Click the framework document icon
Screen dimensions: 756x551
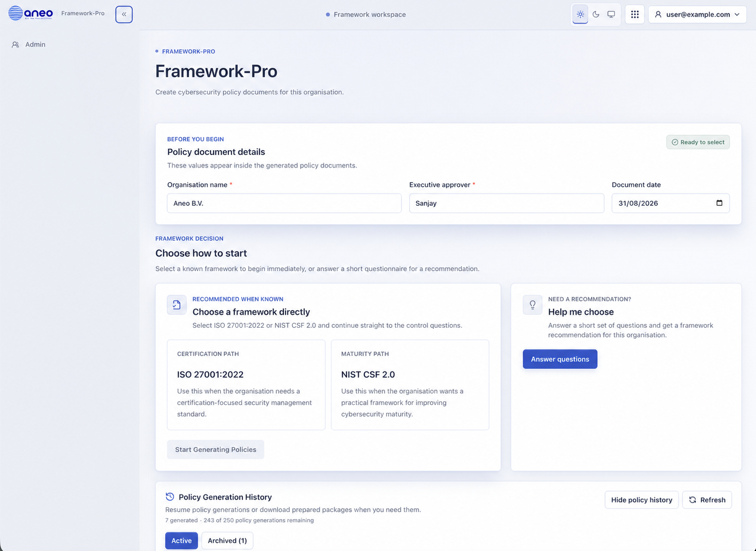pyautogui.click(x=177, y=305)
